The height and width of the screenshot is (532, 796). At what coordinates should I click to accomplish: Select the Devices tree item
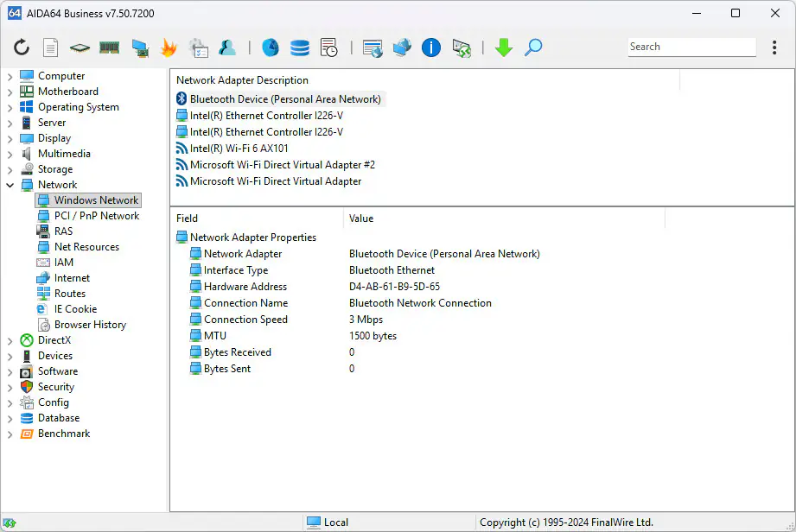point(46,356)
